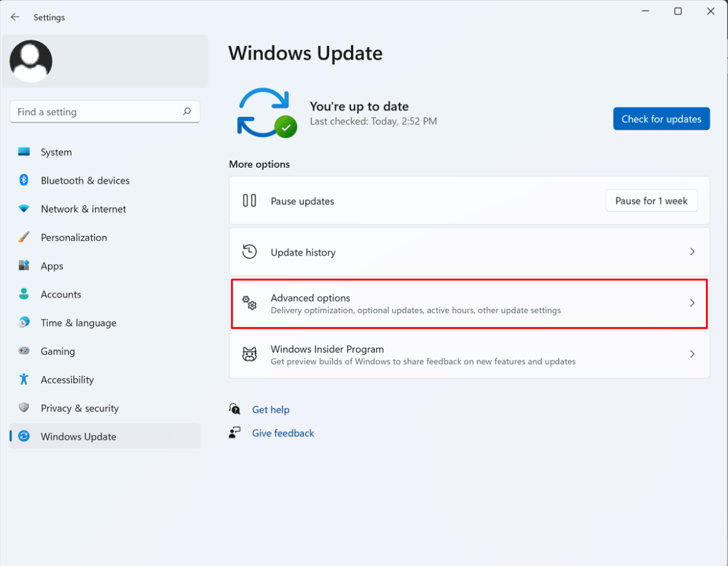Click Check for updates
The width and height of the screenshot is (728, 566).
tap(661, 118)
